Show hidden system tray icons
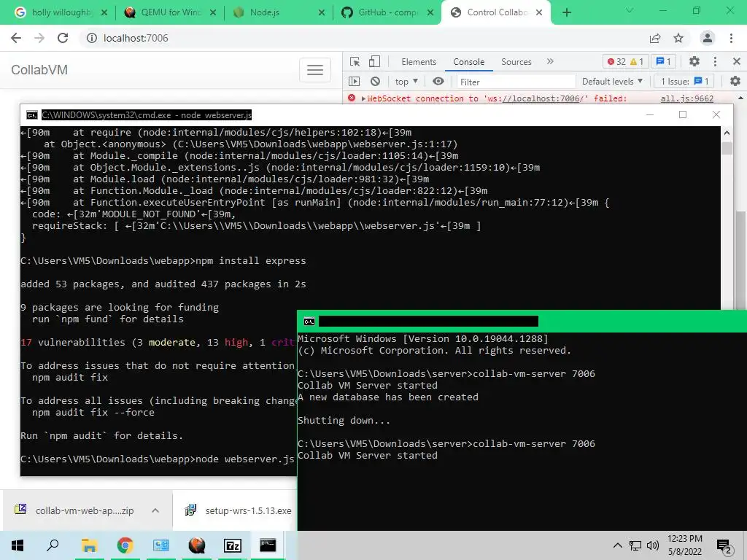This screenshot has height=560, width=747. pyautogui.click(x=617, y=545)
